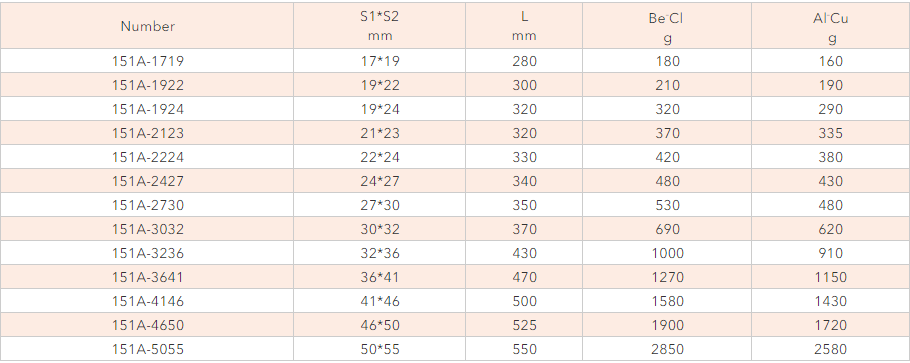Viewport: 910px width, 363px height.
Task: Click the 2580 Al-Cu weight cell
Action: [830, 349]
